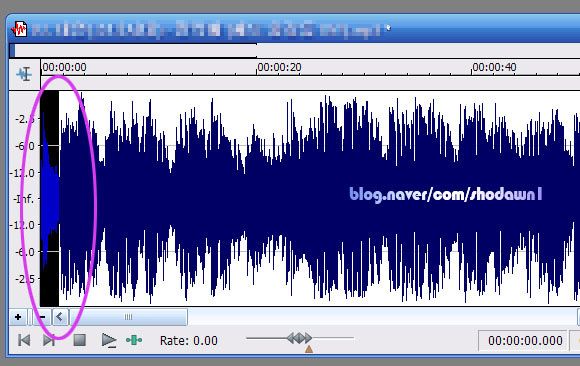This screenshot has width=580, height=366.
Task: Click the horizontal scrollbar thumb under the waveform
Action: [x=128, y=317]
